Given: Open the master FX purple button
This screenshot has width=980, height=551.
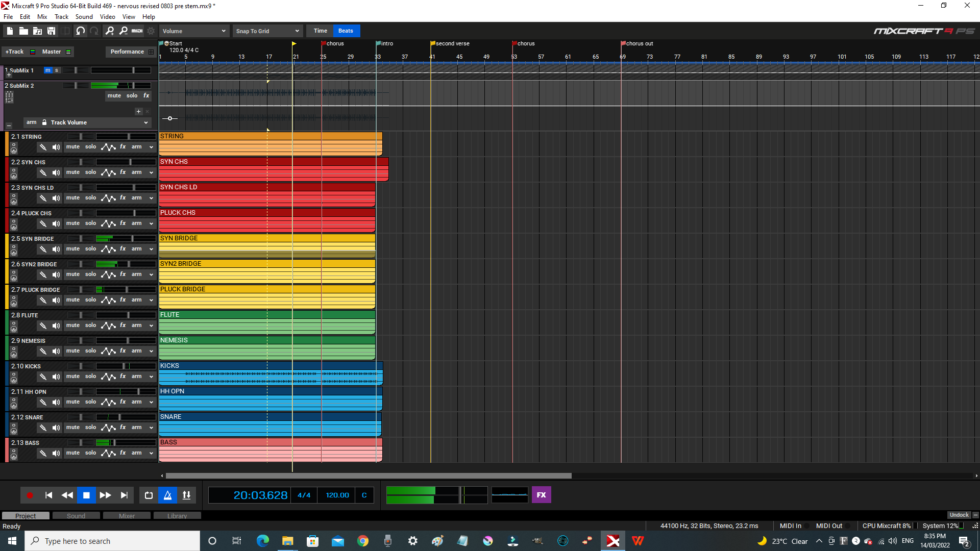Looking at the screenshot, I should tap(542, 495).
